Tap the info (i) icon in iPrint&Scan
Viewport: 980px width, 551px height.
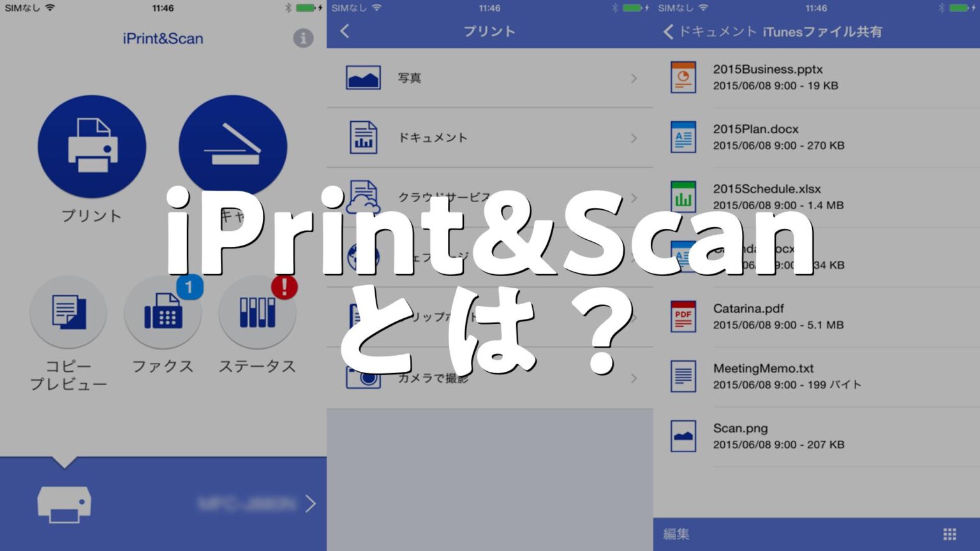(x=304, y=38)
